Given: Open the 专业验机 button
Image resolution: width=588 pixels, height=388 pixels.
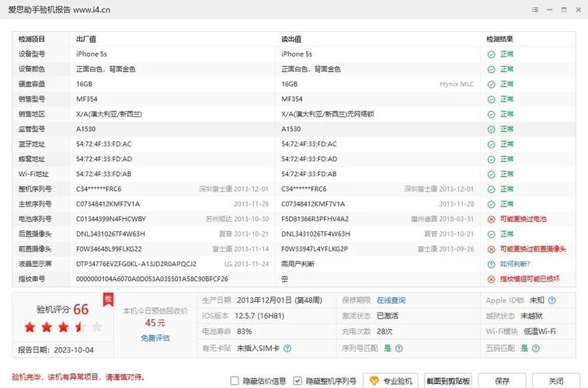Looking at the screenshot, I should click(391, 381).
